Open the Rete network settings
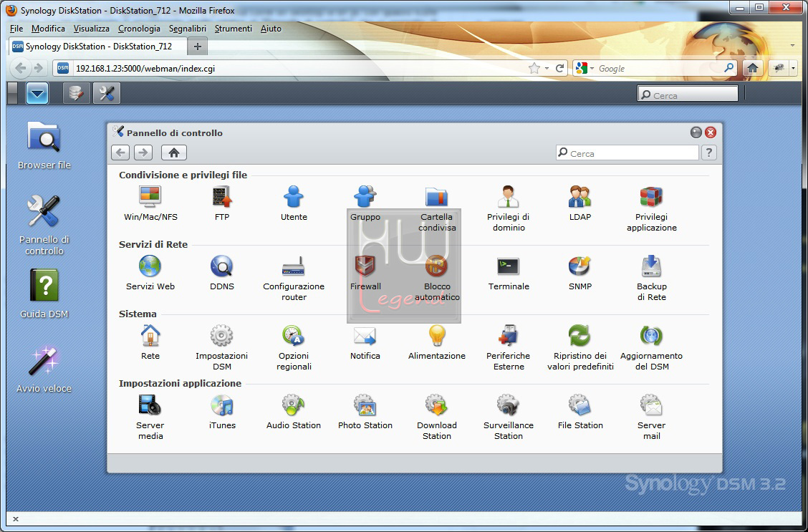 click(150, 342)
